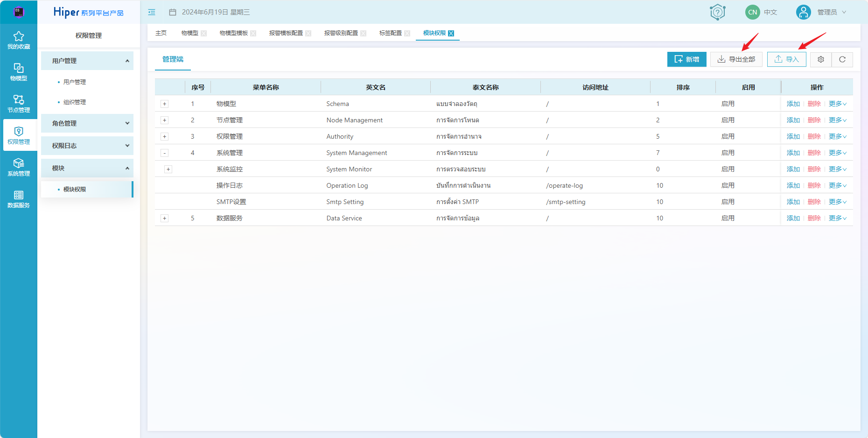Open 我的收藏 favorites in sidebar
This screenshot has width=868, height=438.
19,40
